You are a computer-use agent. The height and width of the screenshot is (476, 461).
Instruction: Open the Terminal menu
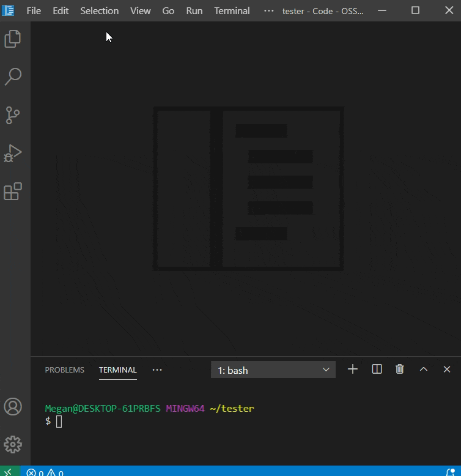point(232,11)
